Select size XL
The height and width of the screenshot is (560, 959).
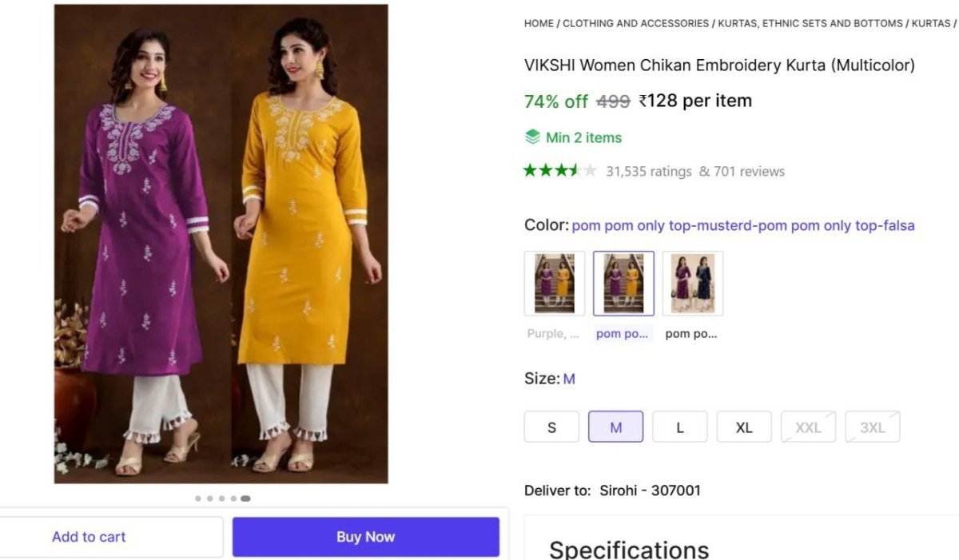744,427
